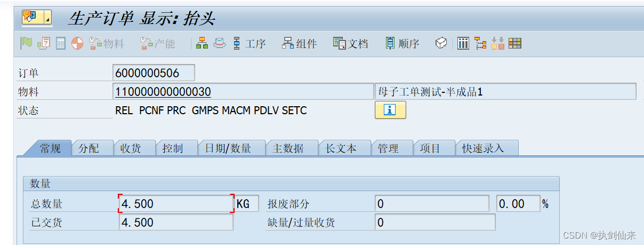Click the 缺量/过量收货 label
Screen dimensions: 644x245
(x=301, y=223)
